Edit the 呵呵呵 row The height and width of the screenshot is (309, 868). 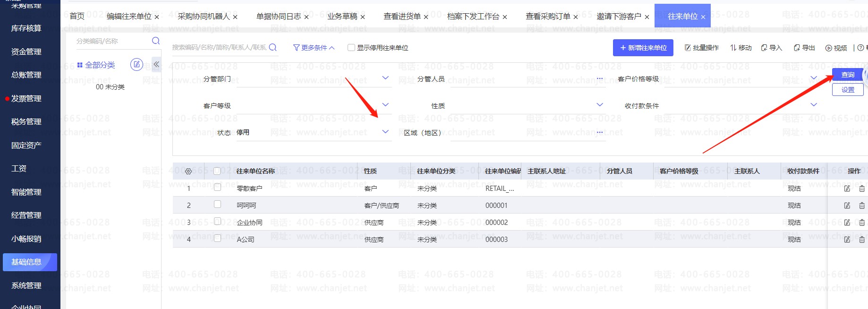pyautogui.click(x=847, y=206)
